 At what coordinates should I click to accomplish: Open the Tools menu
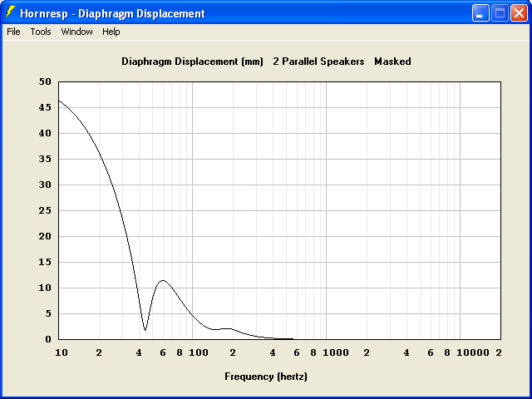[41, 32]
